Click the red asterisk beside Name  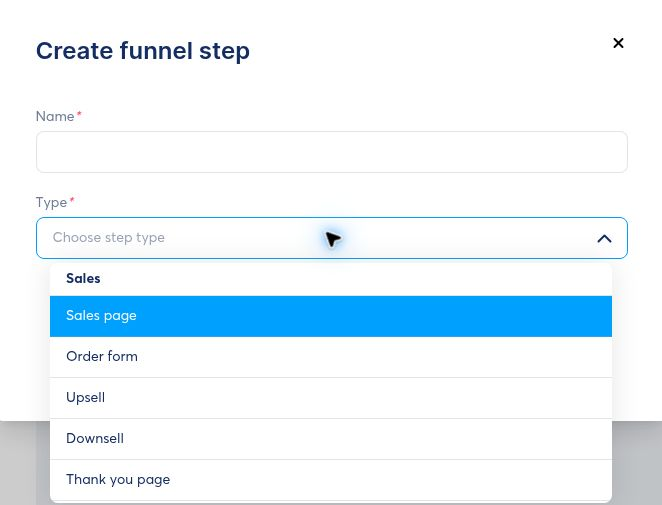tap(79, 113)
